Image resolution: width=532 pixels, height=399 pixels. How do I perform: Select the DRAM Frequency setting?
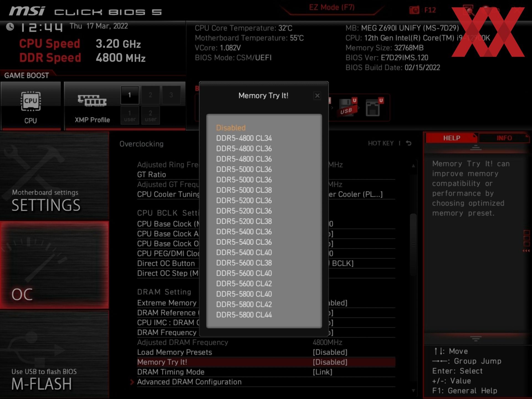[x=167, y=332]
